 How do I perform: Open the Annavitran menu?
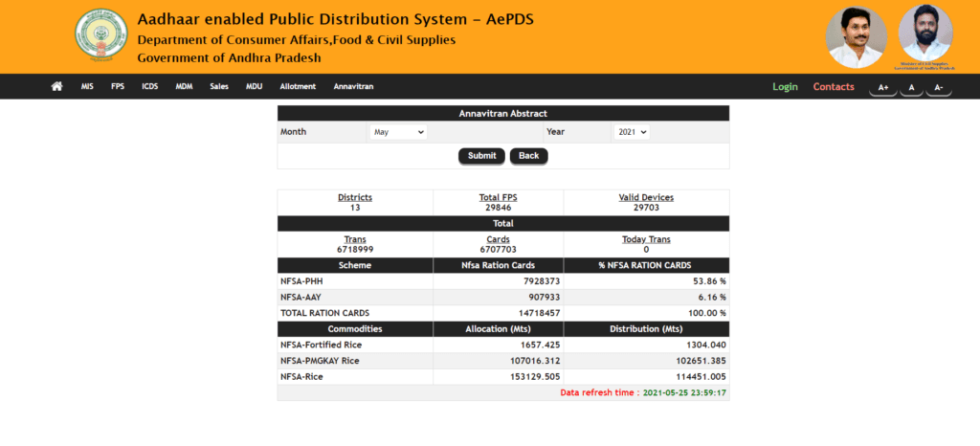point(353,87)
